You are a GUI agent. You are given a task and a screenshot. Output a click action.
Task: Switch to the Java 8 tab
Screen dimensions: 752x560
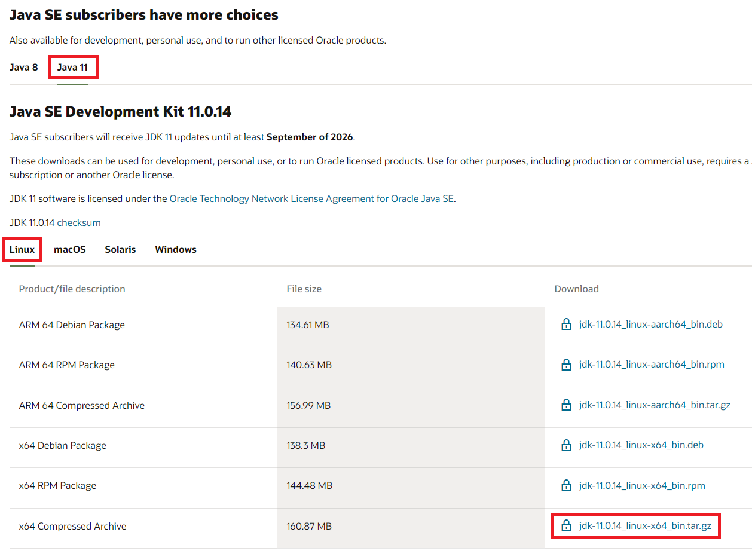coord(23,68)
